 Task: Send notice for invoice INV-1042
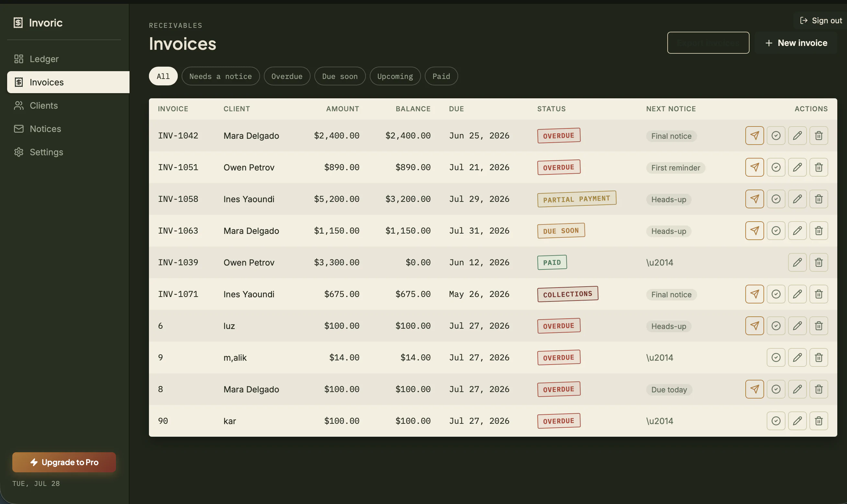754,136
